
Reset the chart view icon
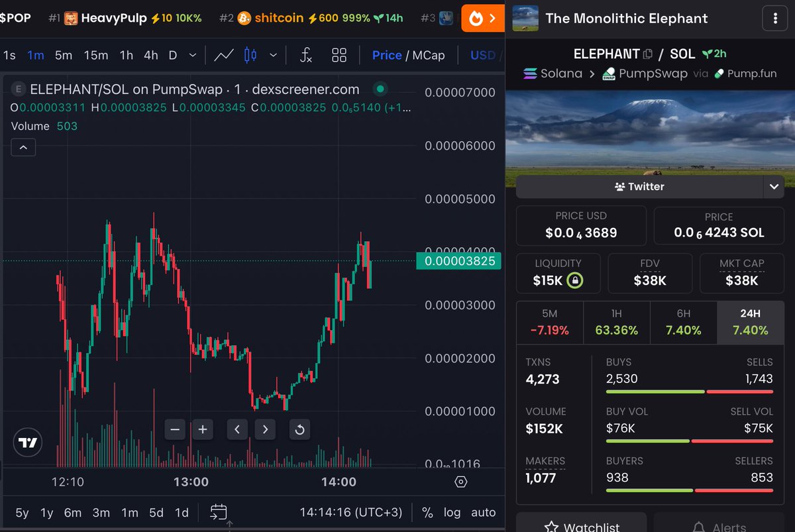pos(299,429)
